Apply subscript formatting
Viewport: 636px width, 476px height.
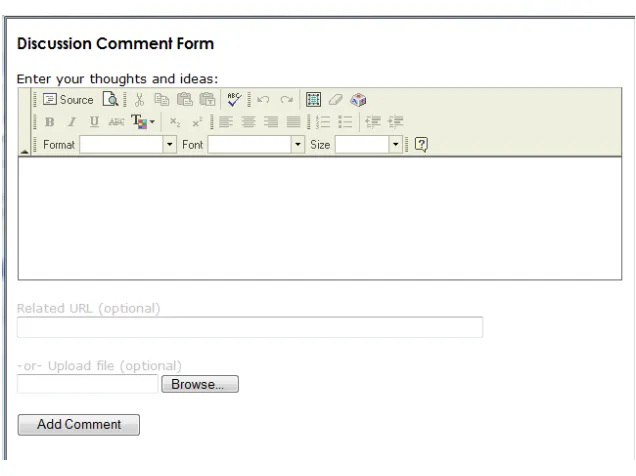(x=174, y=122)
